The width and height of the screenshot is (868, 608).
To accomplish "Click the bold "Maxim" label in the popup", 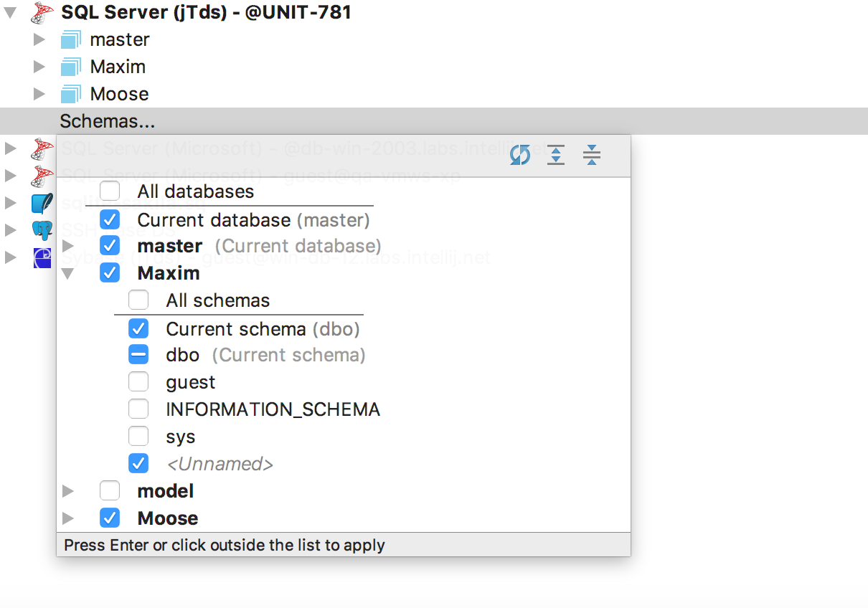I will pos(169,273).
